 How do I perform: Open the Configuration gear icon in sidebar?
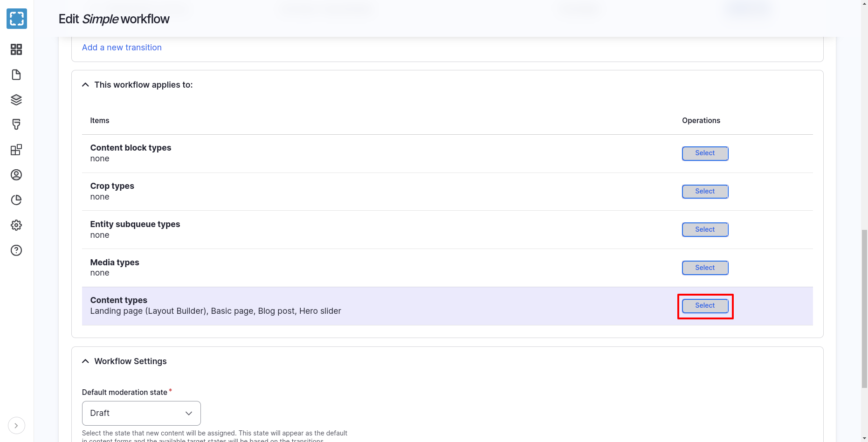(x=16, y=225)
